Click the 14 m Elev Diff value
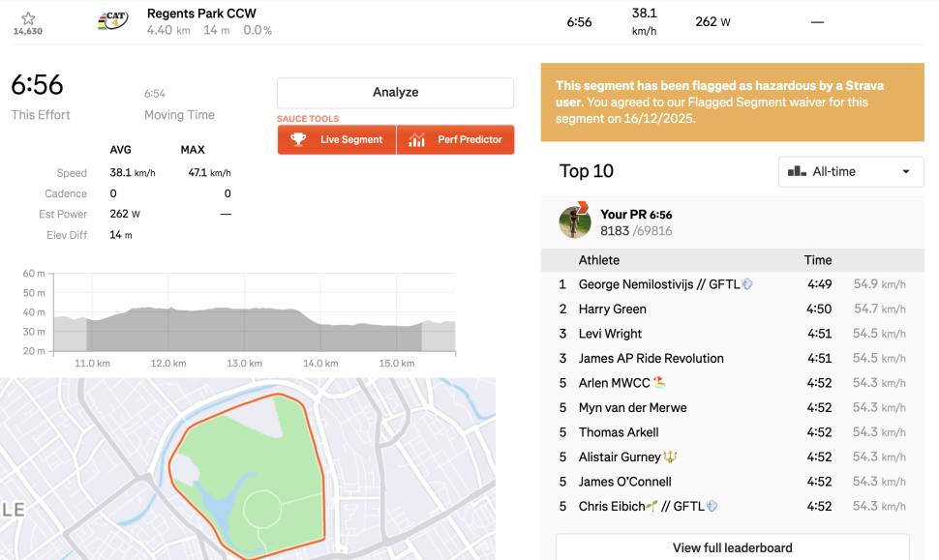 [x=120, y=234]
